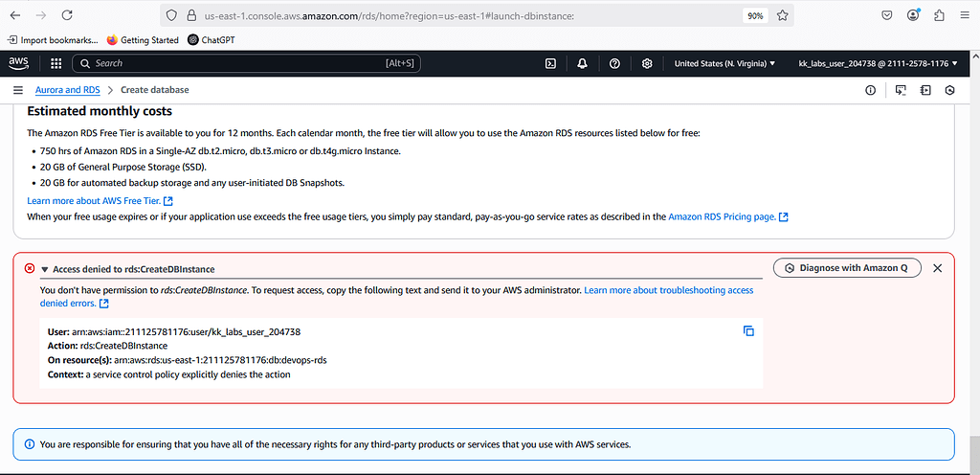The height and width of the screenshot is (475, 980).
Task: Expand the United States (N. Virginia) region dropdown
Action: coord(725,63)
